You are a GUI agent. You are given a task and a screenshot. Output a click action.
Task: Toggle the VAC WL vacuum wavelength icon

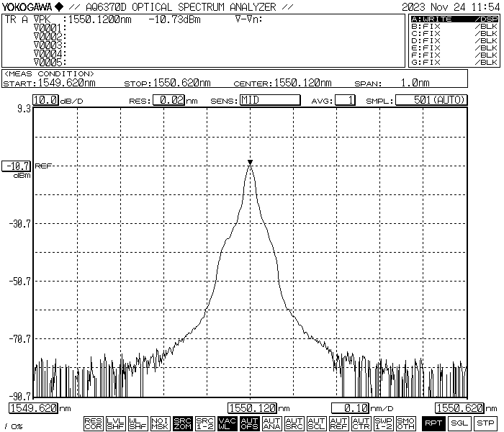pyautogui.click(x=227, y=423)
